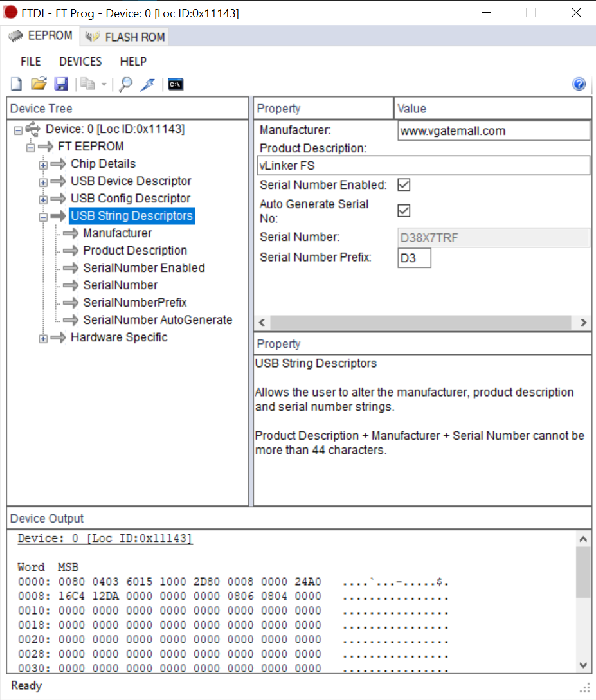Scan and parse connected FTDI devices

pos(126,84)
